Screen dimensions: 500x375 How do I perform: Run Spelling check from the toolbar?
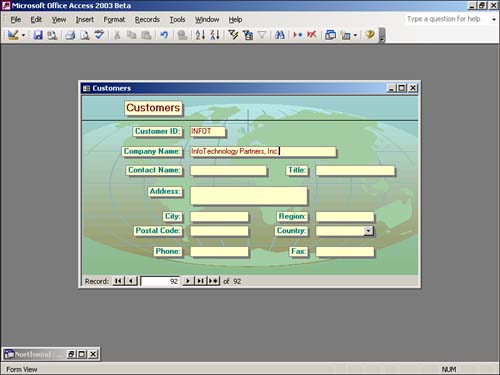point(99,35)
